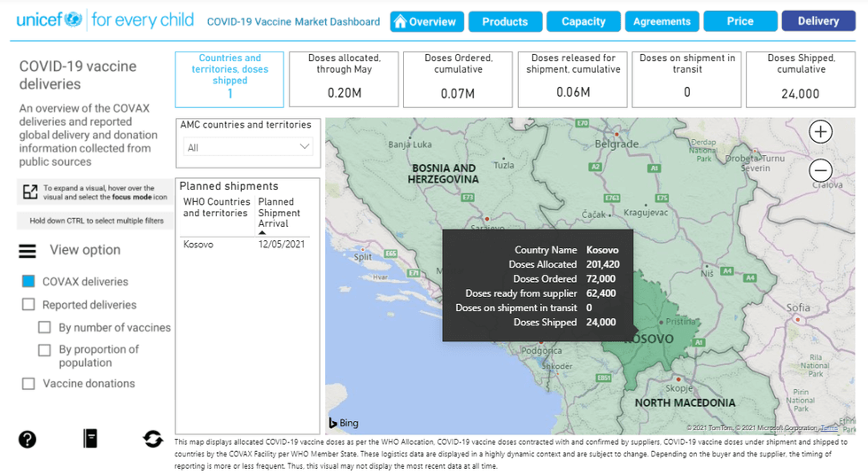Click the Terms link on map
The image size is (868, 476).
[828, 428]
